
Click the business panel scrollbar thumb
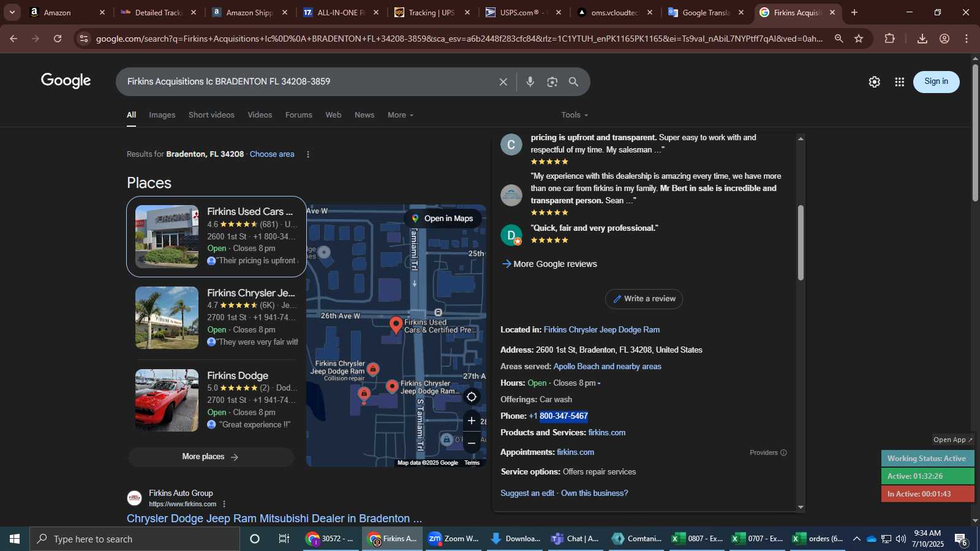[801, 242]
